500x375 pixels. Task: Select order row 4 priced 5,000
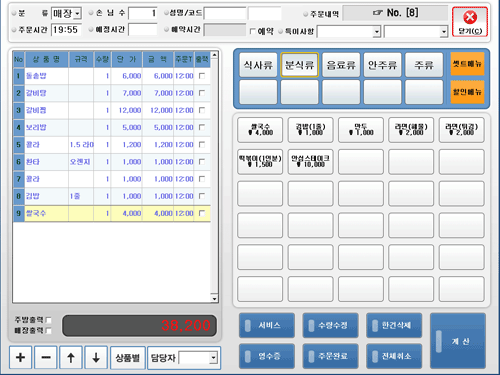point(112,127)
